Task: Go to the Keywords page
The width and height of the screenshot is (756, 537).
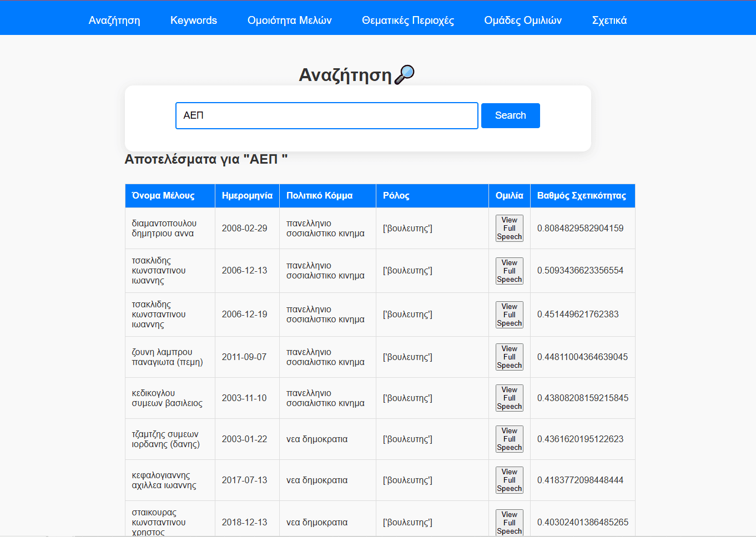Action: coord(194,21)
